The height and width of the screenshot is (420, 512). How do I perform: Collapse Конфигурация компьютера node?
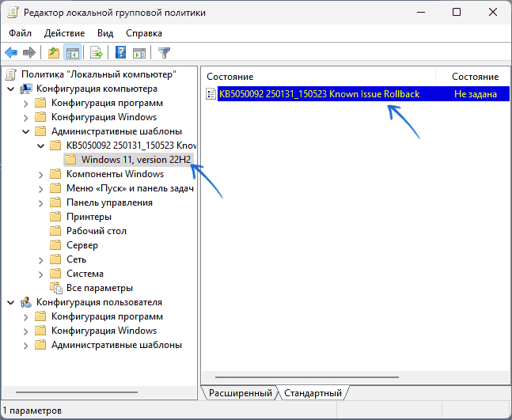click(11, 89)
